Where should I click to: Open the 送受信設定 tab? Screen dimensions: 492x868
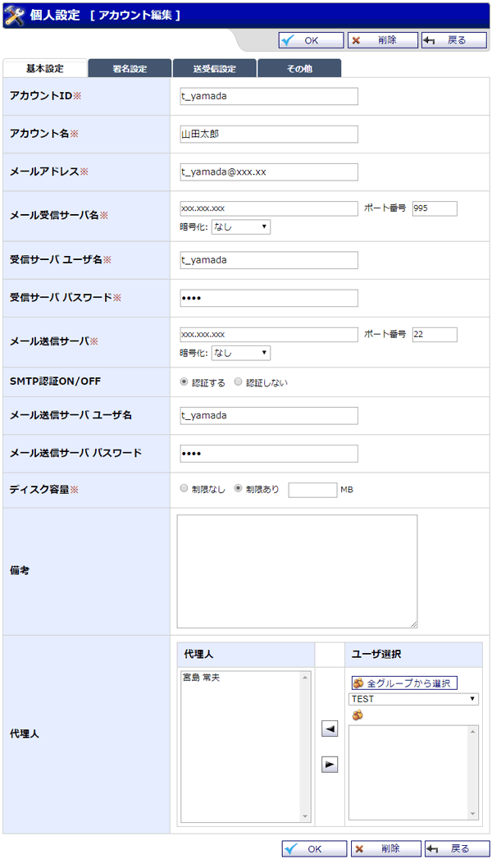pyautogui.click(x=215, y=68)
